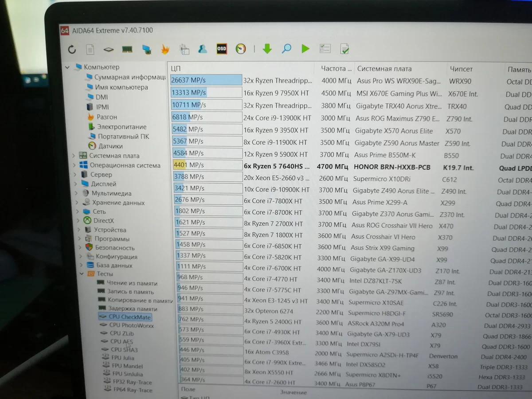The height and width of the screenshot is (399, 532).
Task: Sort by the Память column header
Action: (x=520, y=70)
